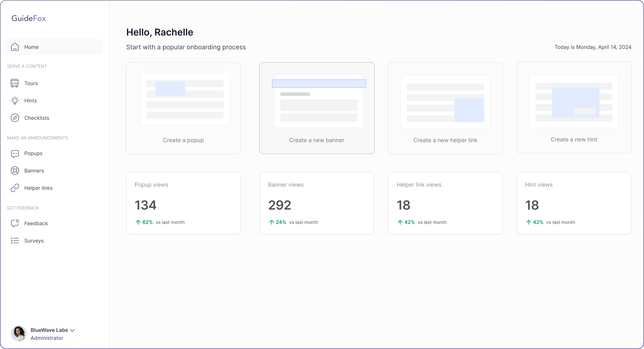
Task: Click the Surveys list icon
Action: point(15,240)
